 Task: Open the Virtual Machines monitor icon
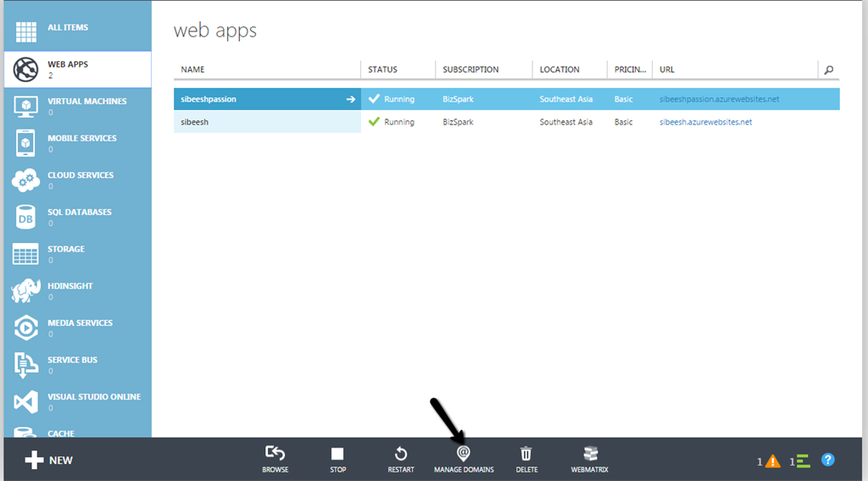[26, 107]
